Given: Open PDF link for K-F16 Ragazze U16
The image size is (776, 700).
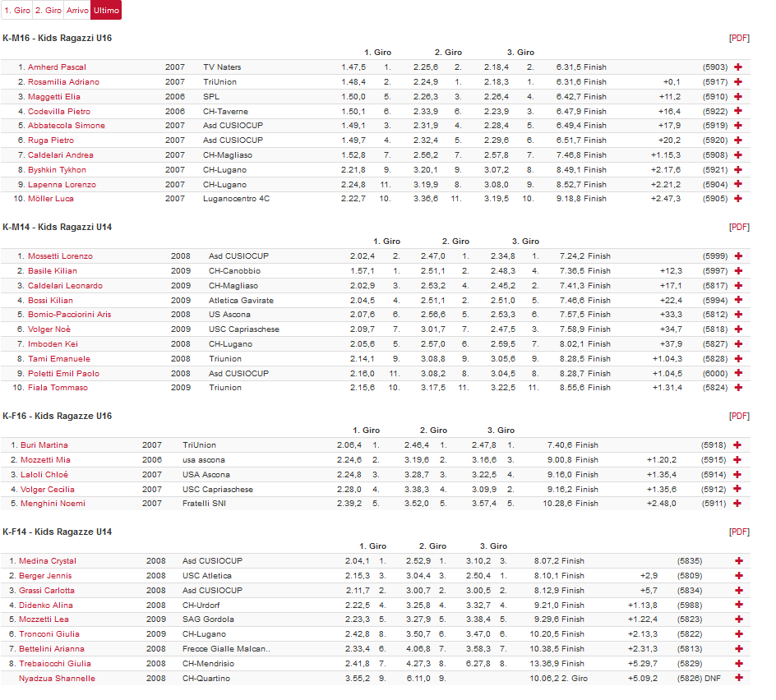Looking at the screenshot, I should tap(739, 417).
